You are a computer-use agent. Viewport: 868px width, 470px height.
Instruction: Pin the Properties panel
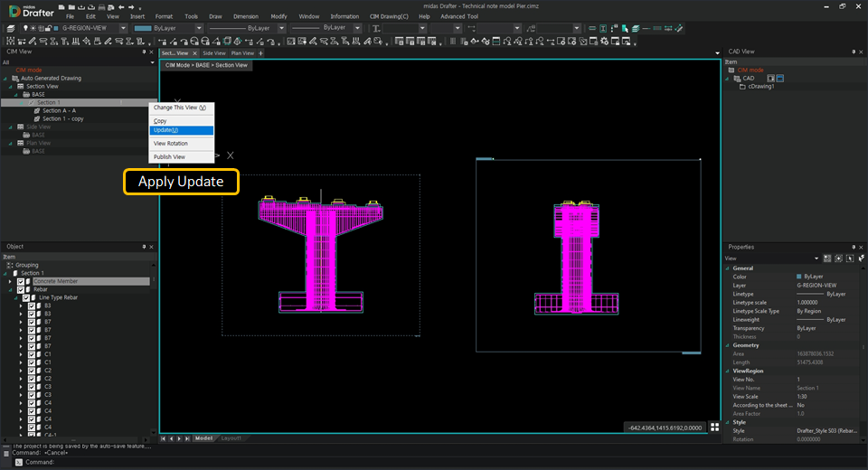coord(854,247)
